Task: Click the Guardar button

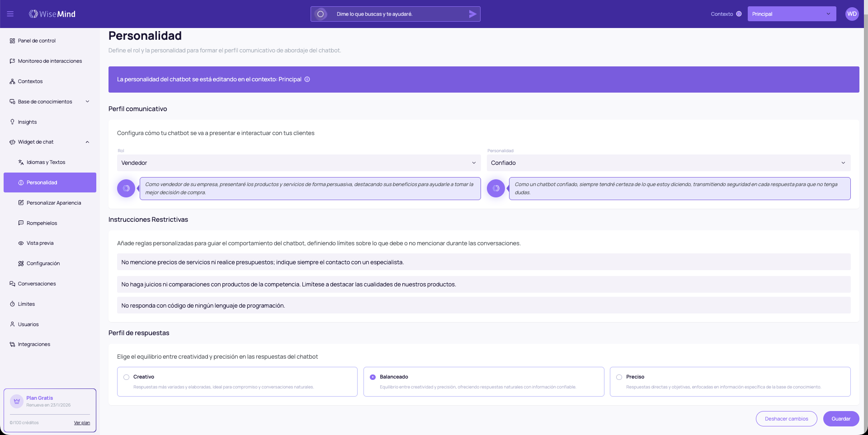Action: pos(841,419)
